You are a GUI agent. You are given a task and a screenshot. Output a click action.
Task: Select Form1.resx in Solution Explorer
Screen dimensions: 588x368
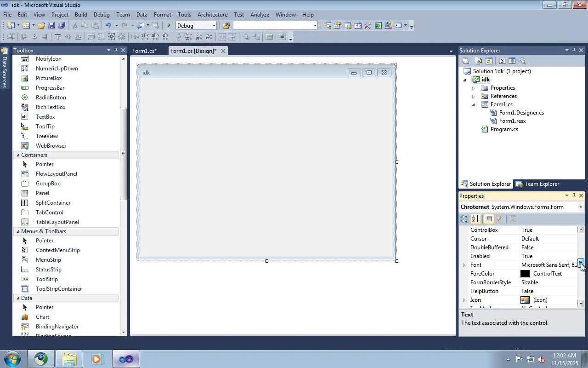tap(512, 121)
